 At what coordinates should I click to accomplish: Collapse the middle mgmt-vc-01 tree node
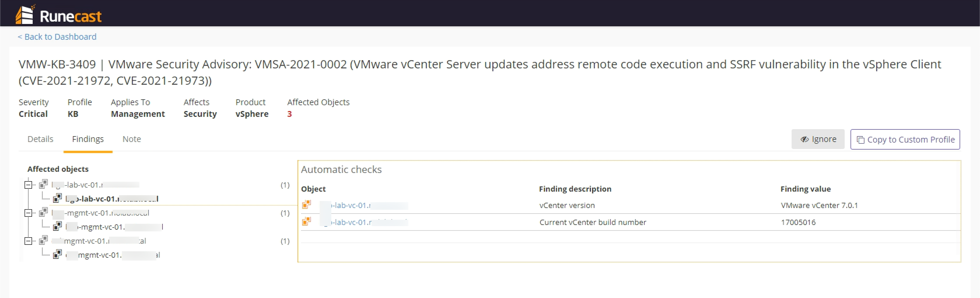[x=28, y=213]
